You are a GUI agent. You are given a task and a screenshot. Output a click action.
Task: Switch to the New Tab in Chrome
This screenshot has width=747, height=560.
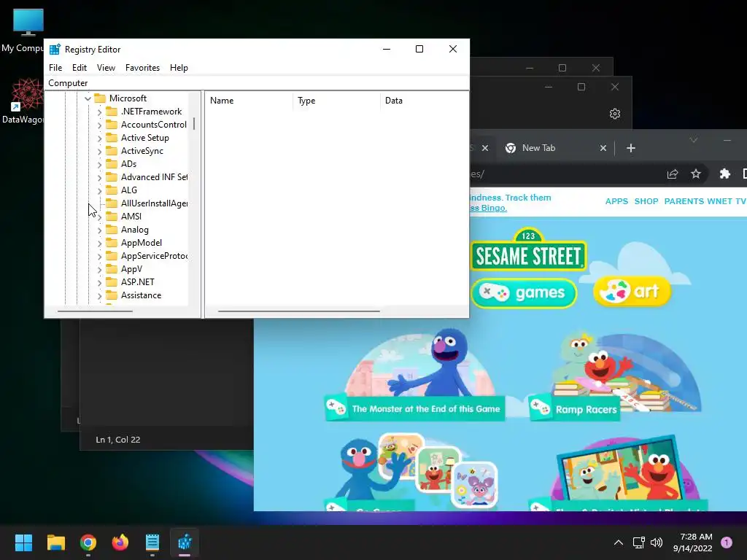[538, 148]
